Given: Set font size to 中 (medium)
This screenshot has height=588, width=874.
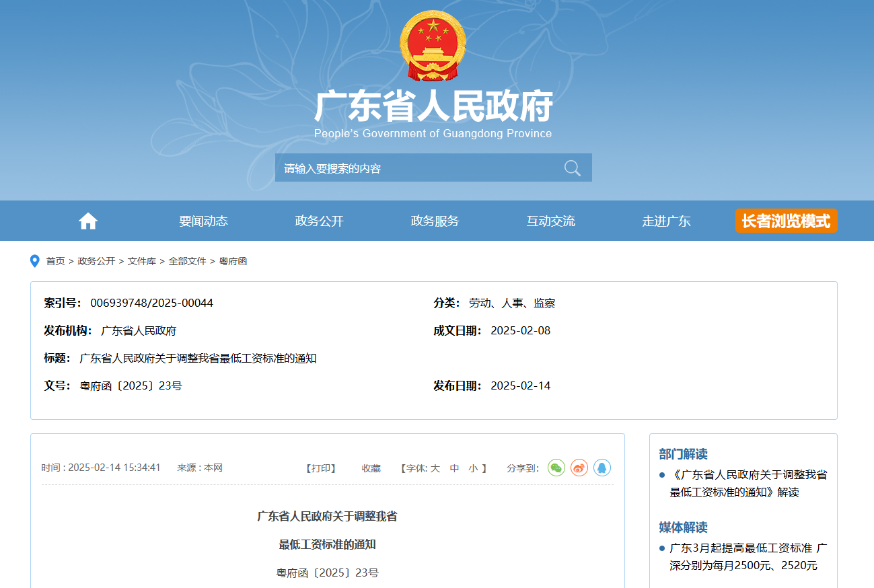Looking at the screenshot, I should [454, 468].
